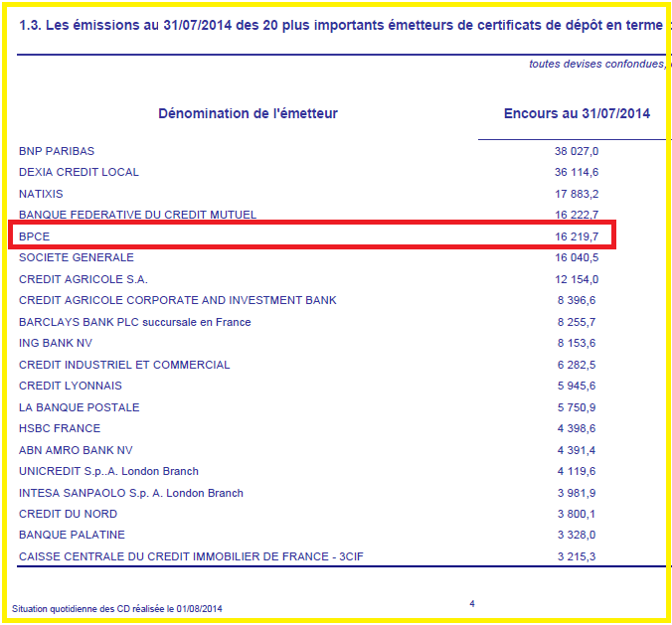Click 'ING BANK NV' text
This screenshot has height=625, width=672.
click(56, 343)
